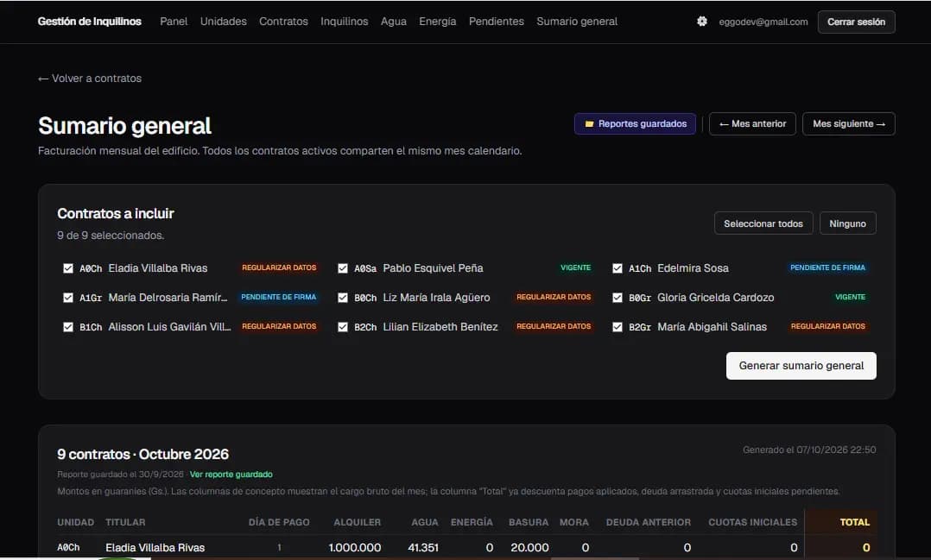The width and height of the screenshot is (931, 560).
Task: Uncheck the A0Sa Pablo Esquivel Peña contract
Action: pos(343,268)
